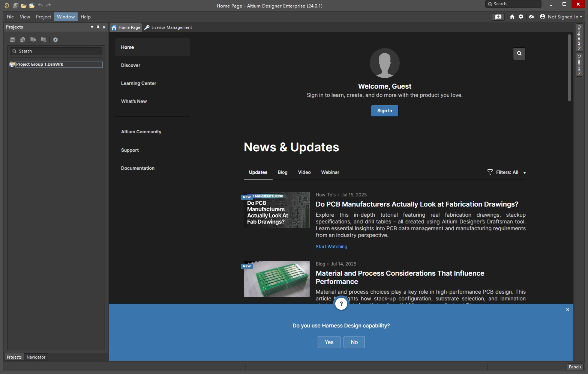
Task: Switch to the License Management tab
Action: (168, 27)
